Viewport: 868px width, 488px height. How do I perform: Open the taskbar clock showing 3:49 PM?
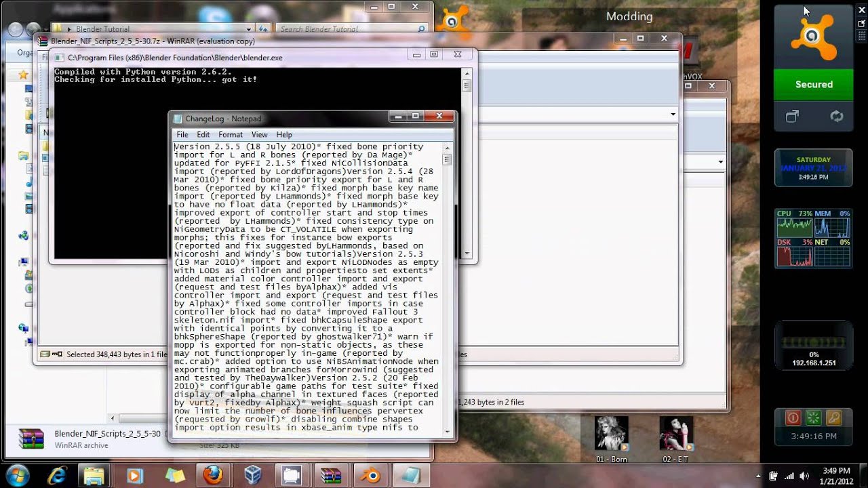point(835,475)
